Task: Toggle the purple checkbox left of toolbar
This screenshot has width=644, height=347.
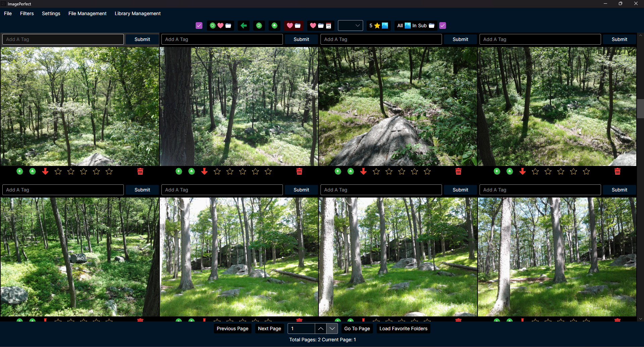Action: click(199, 26)
